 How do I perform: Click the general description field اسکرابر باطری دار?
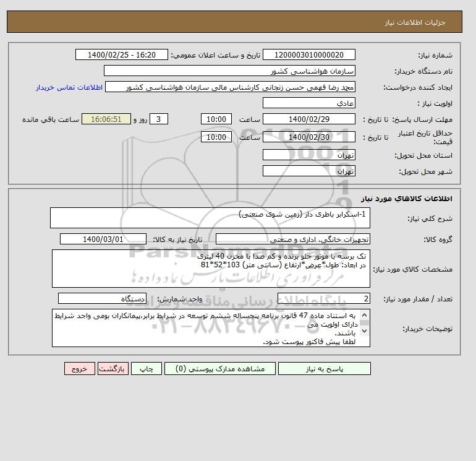pyautogui.click(x=210, y=218)
